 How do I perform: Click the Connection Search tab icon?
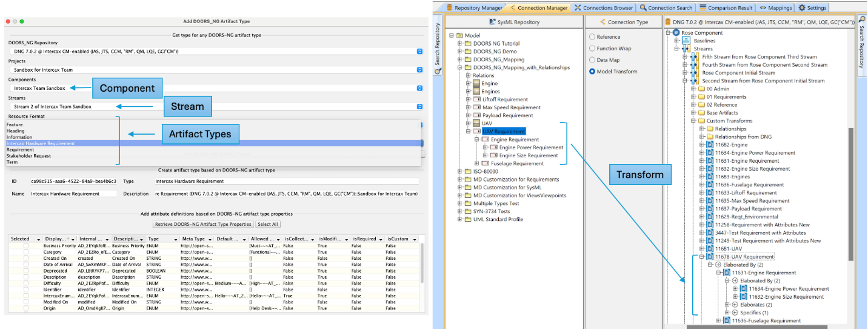pyautogui.click(x=643, y=8)
